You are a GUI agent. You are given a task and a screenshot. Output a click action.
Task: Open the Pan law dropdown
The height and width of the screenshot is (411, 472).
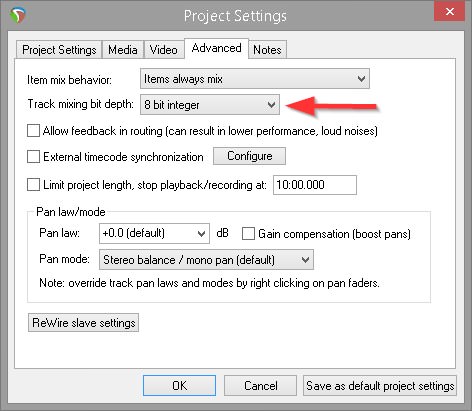click(x=154, y=233)
